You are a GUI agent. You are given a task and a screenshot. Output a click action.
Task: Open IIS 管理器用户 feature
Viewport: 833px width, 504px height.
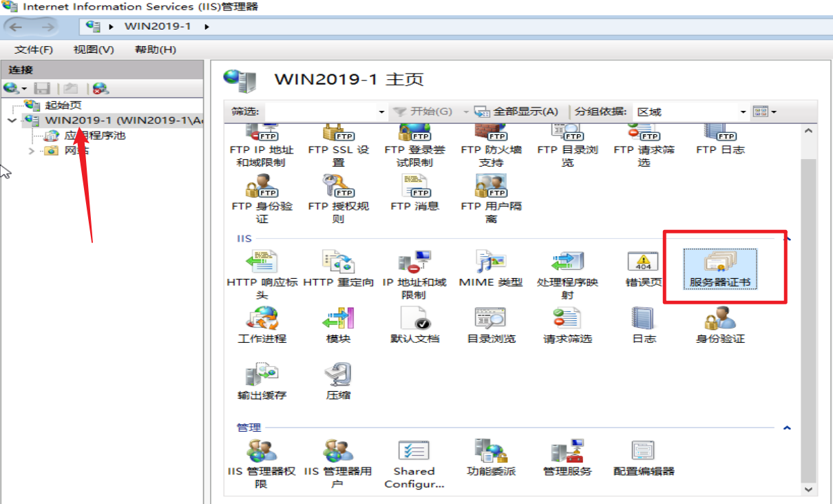click(x=338, y=464)
